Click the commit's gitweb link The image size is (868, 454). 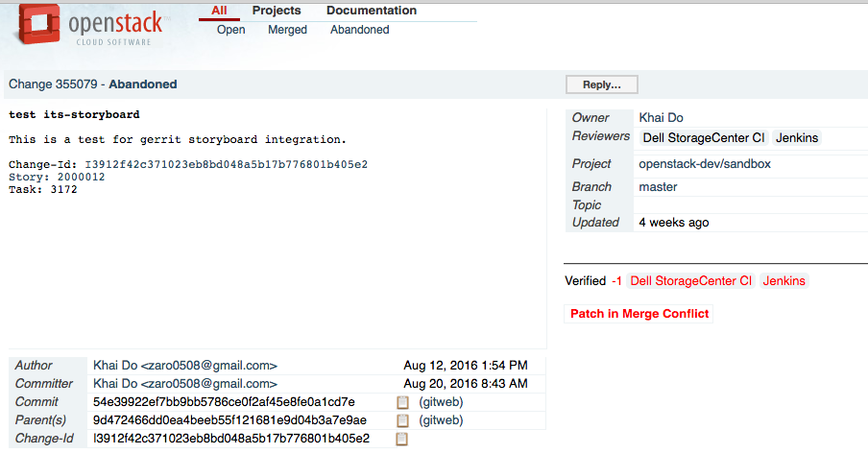click(x=441, y=402)
